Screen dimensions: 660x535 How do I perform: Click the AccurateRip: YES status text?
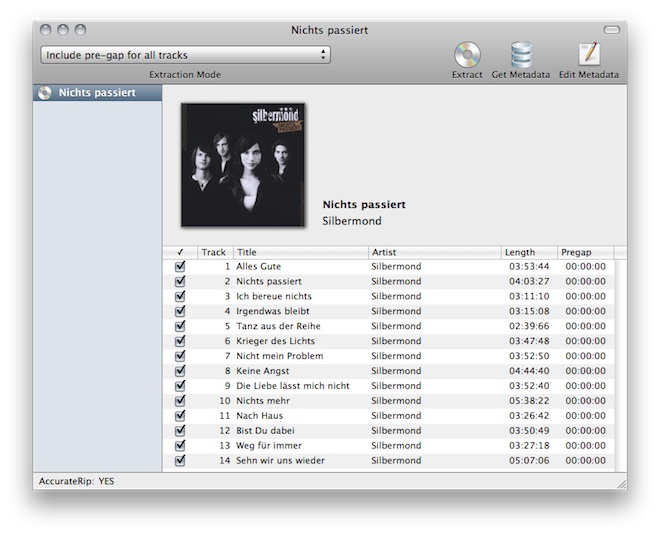(77, 482)
